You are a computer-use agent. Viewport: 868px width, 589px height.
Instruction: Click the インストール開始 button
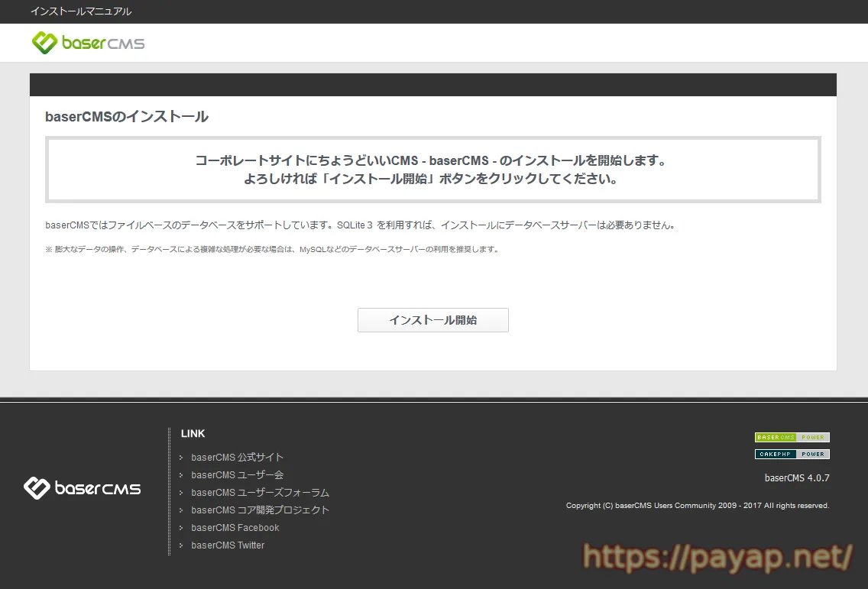432,319
